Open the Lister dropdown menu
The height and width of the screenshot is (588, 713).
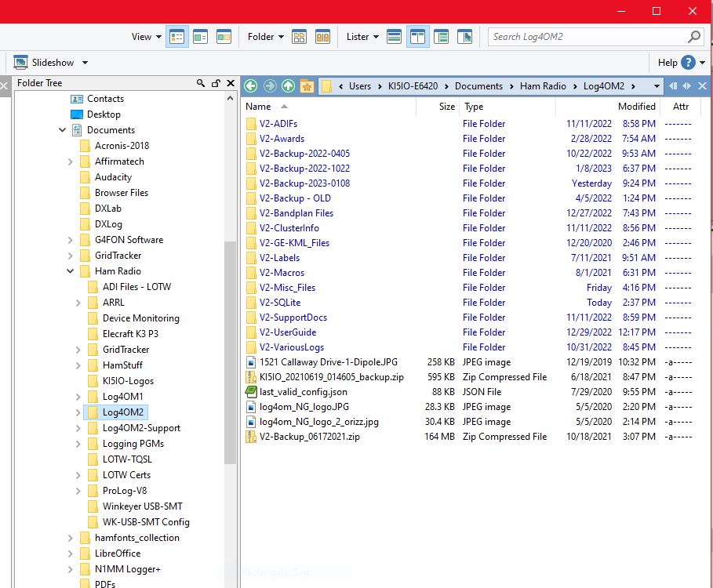[362, 37]
